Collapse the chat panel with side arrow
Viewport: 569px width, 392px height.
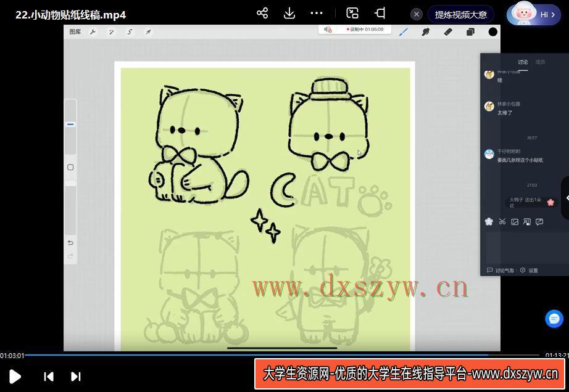coord(566,198)
